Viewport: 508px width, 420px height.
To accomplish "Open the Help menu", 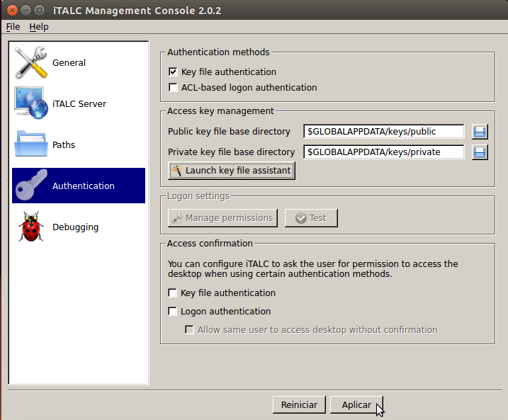I will point(39,26).
